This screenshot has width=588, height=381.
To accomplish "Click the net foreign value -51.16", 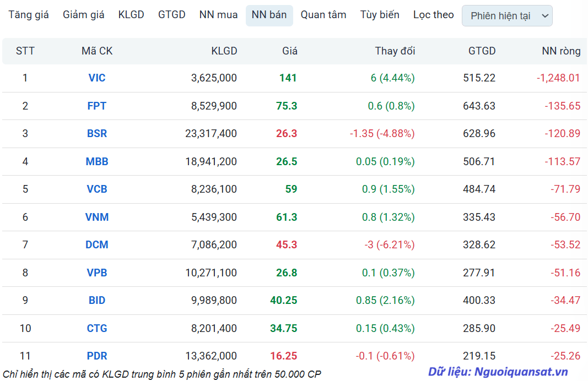I will [565, 273].
